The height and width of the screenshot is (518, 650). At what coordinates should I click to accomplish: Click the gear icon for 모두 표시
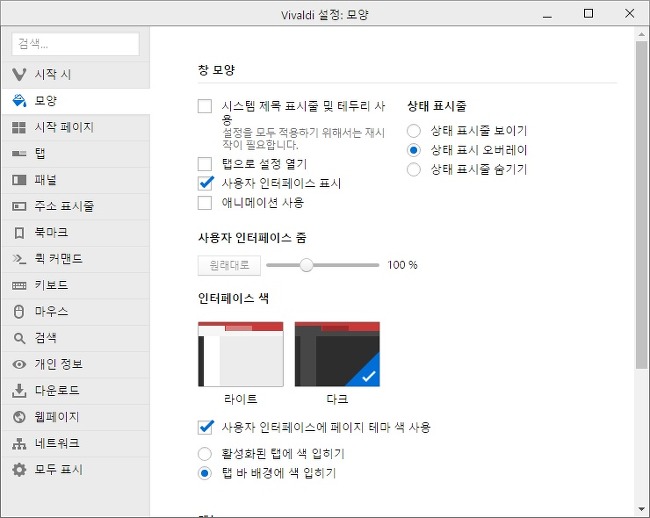(x=19, y=470)
